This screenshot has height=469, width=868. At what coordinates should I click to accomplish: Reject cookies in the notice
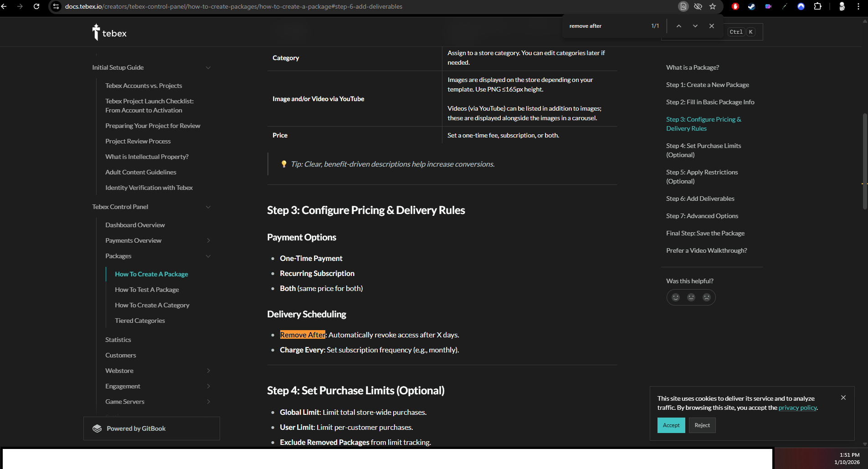click(702, 425)
